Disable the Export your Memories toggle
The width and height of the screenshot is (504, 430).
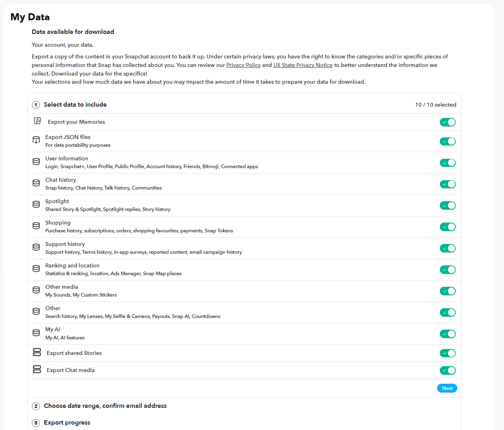[448, 122]
